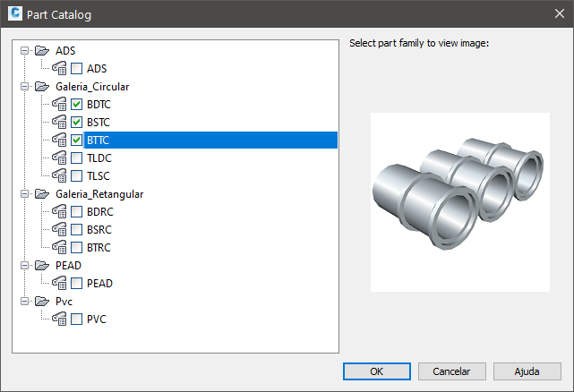Screen dimensions: 574x392
Task: Collapse the Galeria_Retangular tree node
Action: click(x=24, y=194)
